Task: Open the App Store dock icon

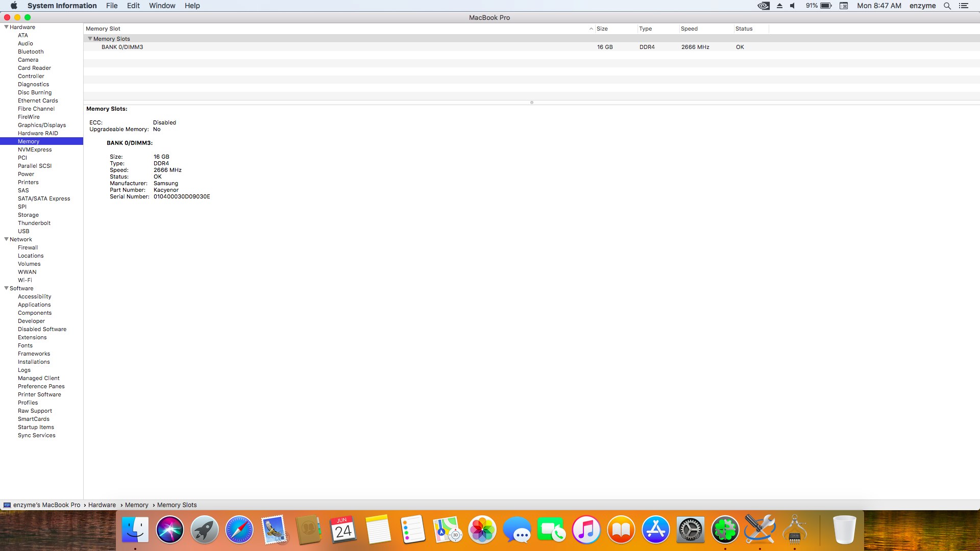Action: pyautogui.click(x=655, y=530)
